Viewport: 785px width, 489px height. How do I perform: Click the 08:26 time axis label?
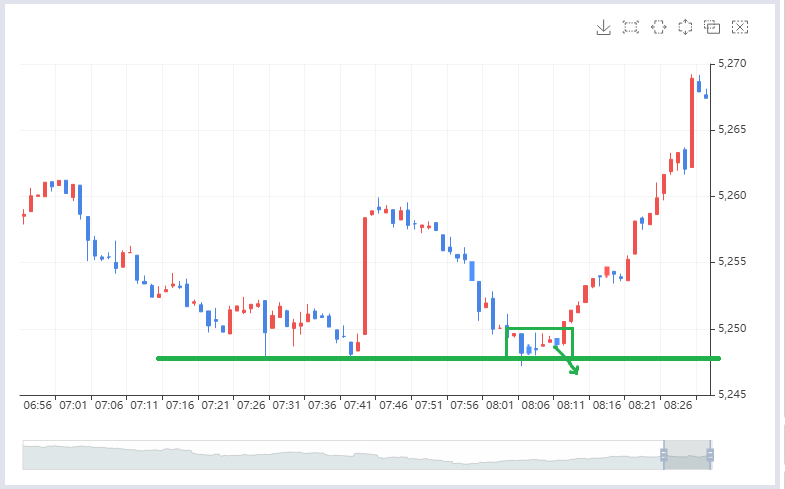tap(677, 405)
